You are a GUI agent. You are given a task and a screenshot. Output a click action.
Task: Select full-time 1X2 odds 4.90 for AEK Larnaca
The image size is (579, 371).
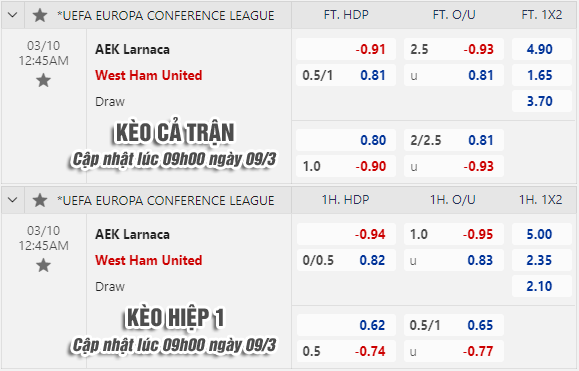coord(541,49)
